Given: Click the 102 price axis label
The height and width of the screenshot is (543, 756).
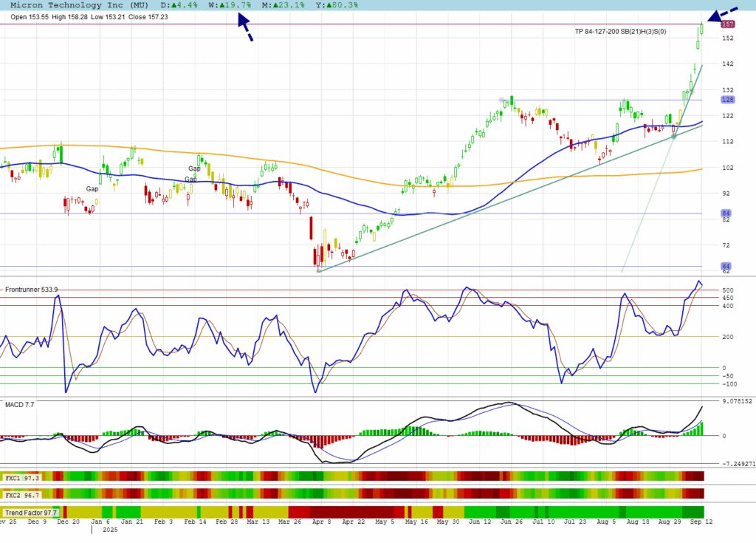Looking at the screenshot, I should [727, 168].
